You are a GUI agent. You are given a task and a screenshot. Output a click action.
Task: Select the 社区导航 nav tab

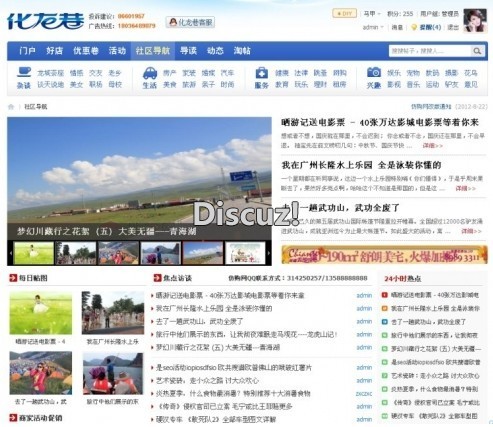(x=153, y=51)
